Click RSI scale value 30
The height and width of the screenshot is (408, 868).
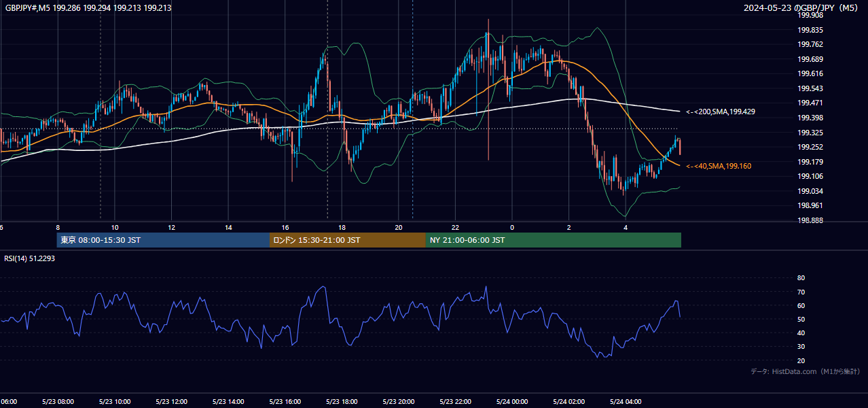[801, 347]
